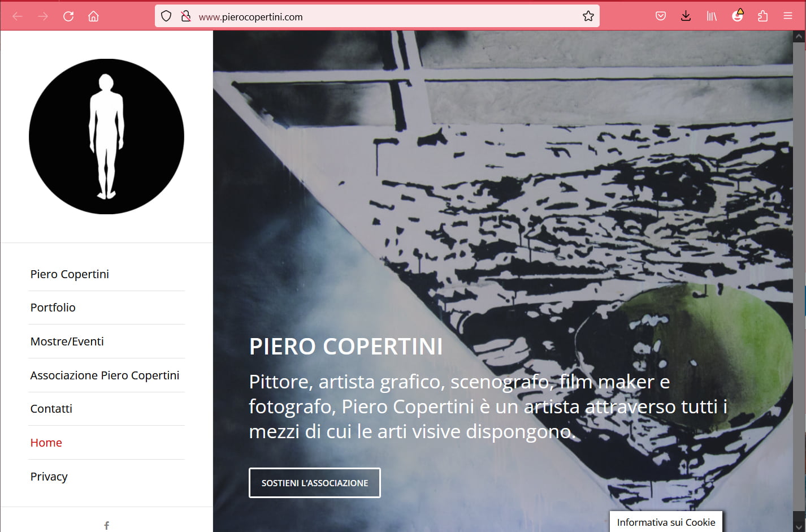Click the URL address bar field
This screenshot has width=806, height=532.
pos(384,16)
